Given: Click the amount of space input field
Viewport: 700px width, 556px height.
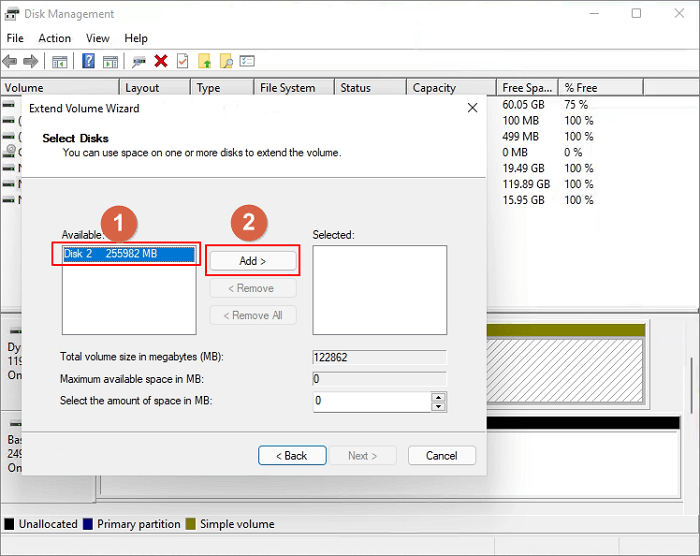Looking at the screenshot, I should point(370,401).
